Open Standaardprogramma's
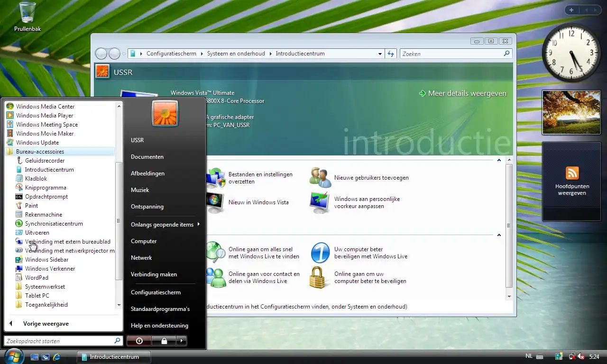 pyautogui.click(x=160, y=309)
